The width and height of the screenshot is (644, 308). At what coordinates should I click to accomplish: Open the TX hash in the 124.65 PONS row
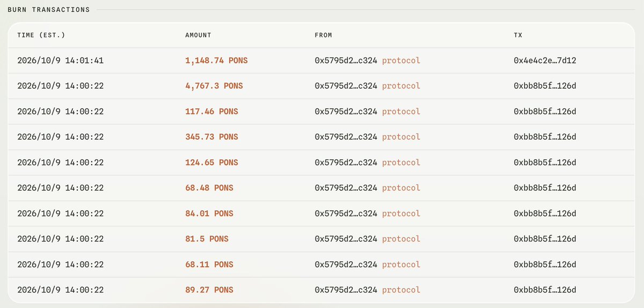tap(545, 162)
